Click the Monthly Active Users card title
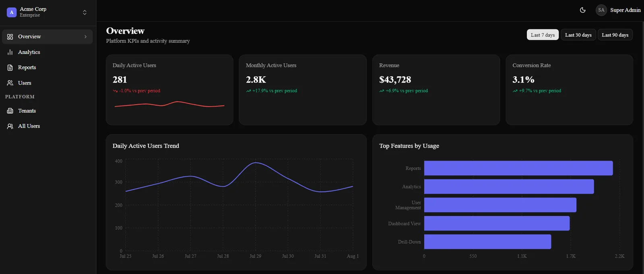Screen dimensions: 644x274 271,66
